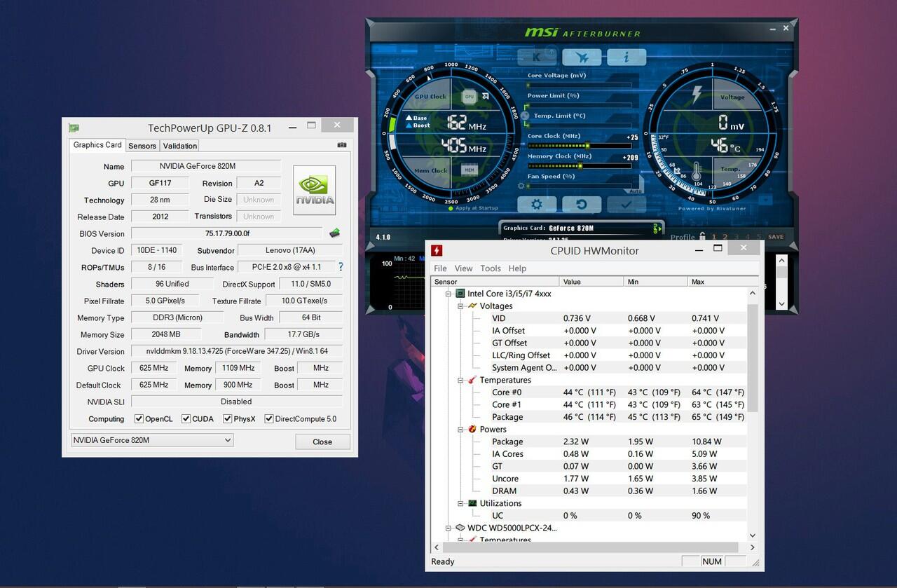Collapse the WDC WD5000LPCX drive node
This screenshot has width=897, height=588.
[x=449, y=528]
